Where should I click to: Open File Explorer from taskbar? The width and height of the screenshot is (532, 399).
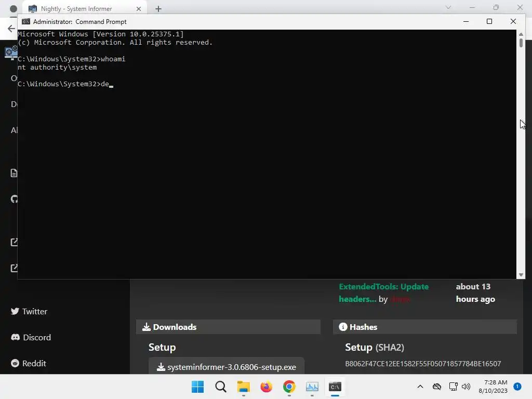tap(243, 387)
